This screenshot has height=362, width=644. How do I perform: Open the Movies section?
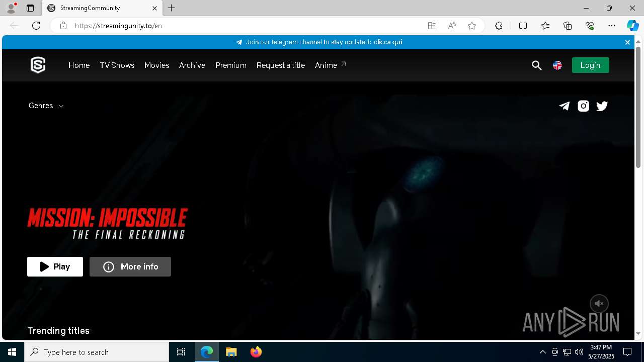coord(156,65)
